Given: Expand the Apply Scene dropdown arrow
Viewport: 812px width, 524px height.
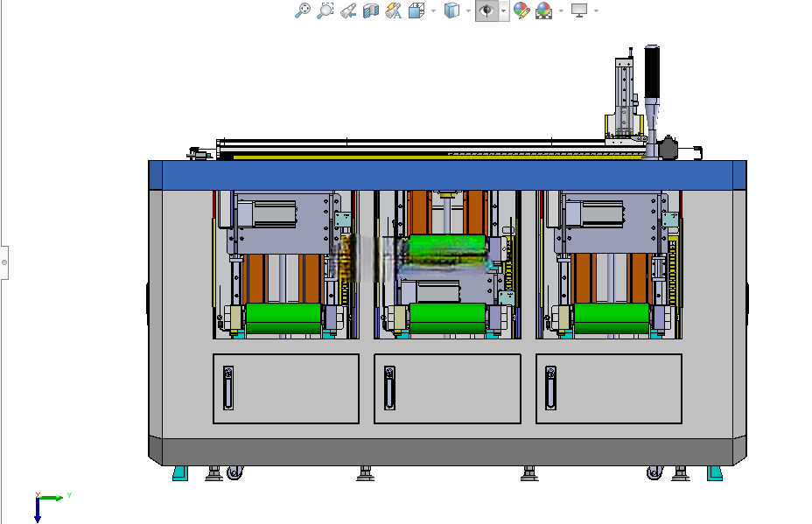Looking at the screenshot, I should click(562, 10).
